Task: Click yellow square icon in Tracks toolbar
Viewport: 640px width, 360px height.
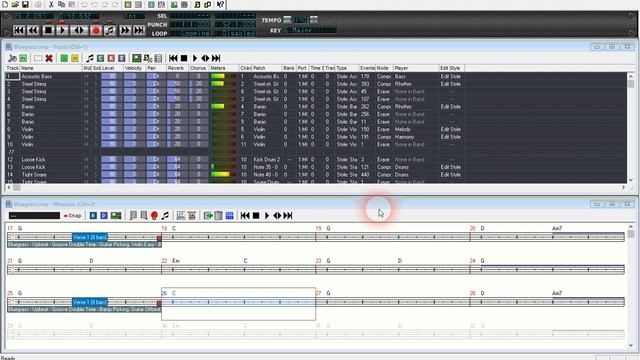Action: (75, 58)
